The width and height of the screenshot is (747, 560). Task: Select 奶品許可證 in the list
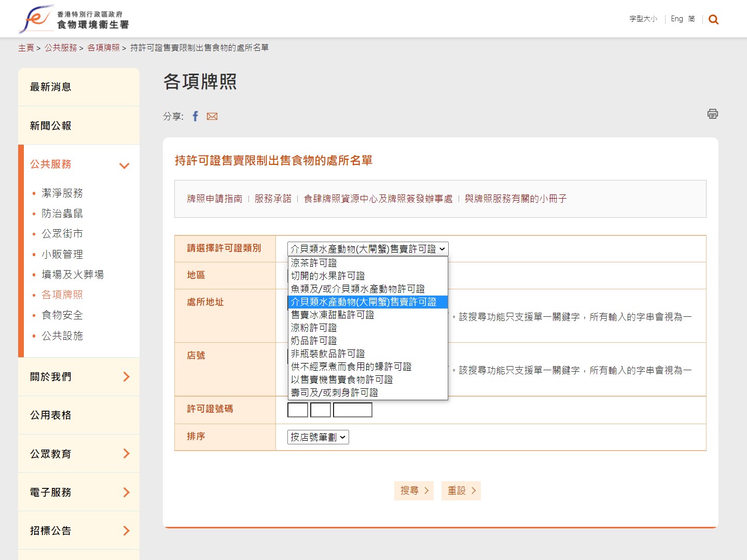click(314, 341)
